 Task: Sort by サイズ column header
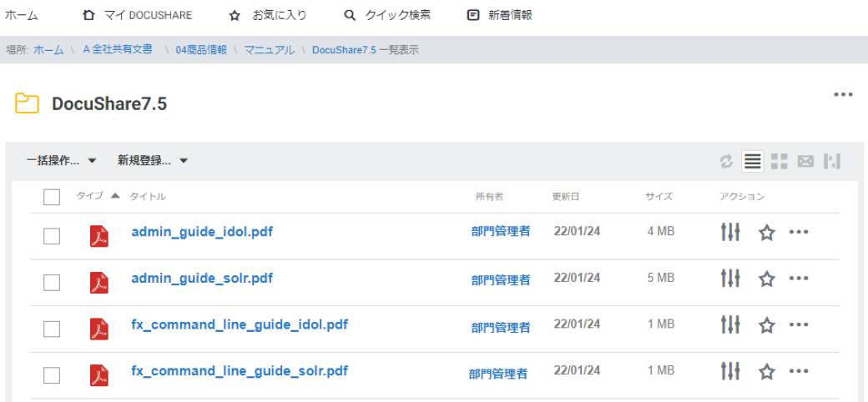(x=659, y=196)
